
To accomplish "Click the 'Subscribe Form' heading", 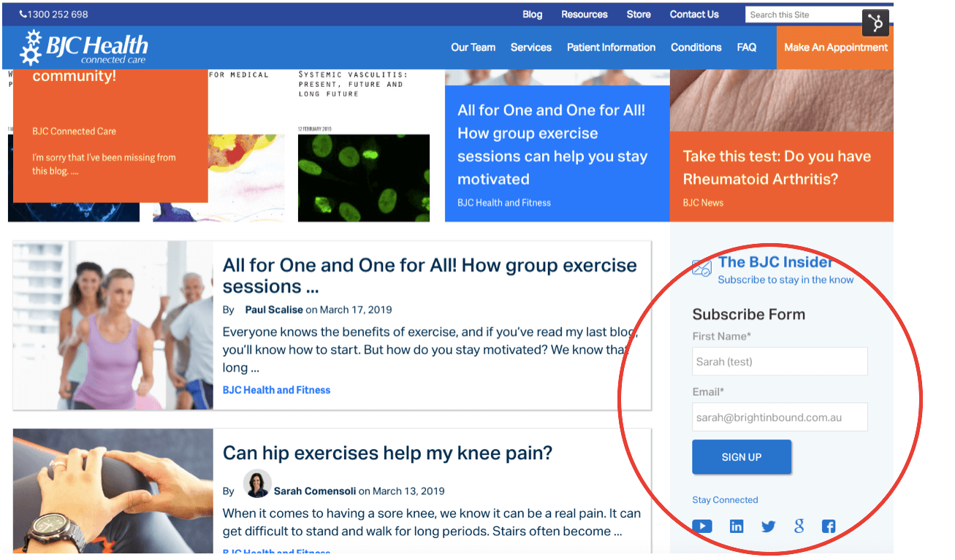I will pos(749,315).
